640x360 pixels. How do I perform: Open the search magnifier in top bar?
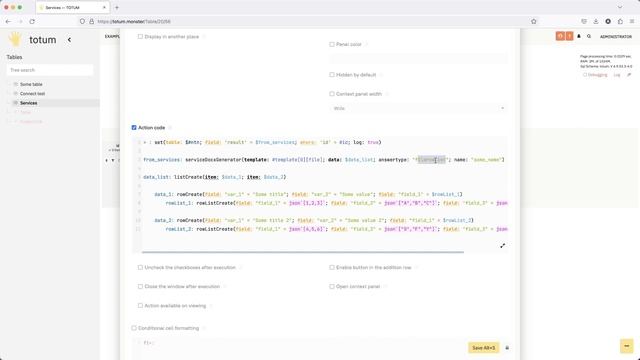coord(589,36)
